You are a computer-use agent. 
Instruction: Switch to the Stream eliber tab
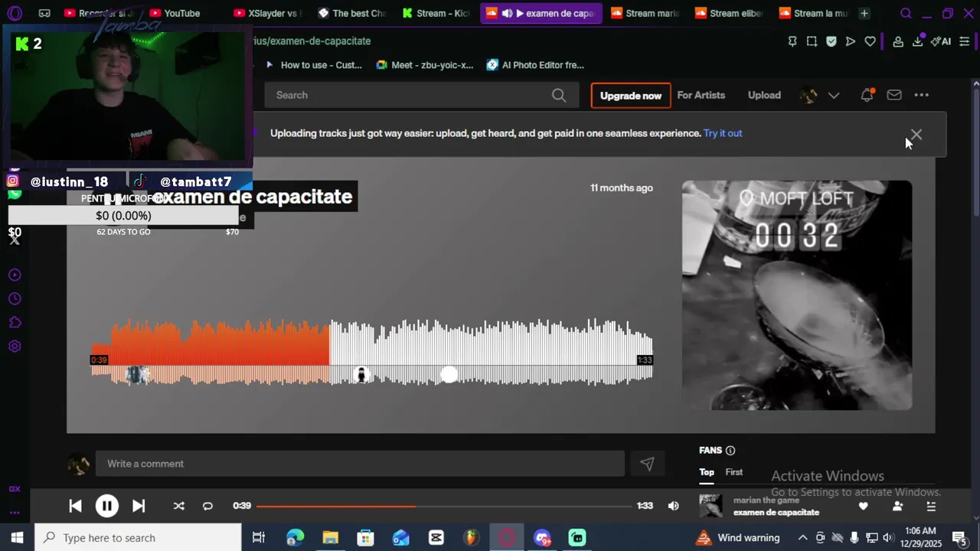click(x=729, y=13)
